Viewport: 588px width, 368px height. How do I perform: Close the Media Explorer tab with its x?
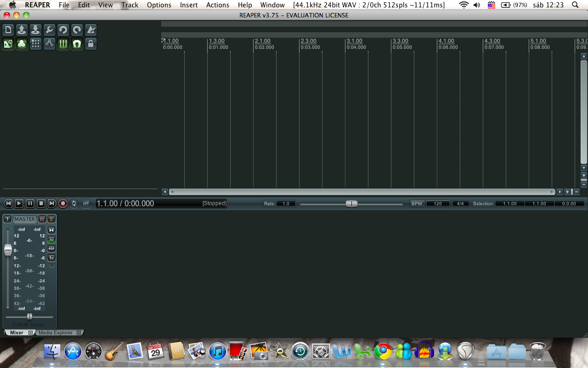click(x=79, y=333)
